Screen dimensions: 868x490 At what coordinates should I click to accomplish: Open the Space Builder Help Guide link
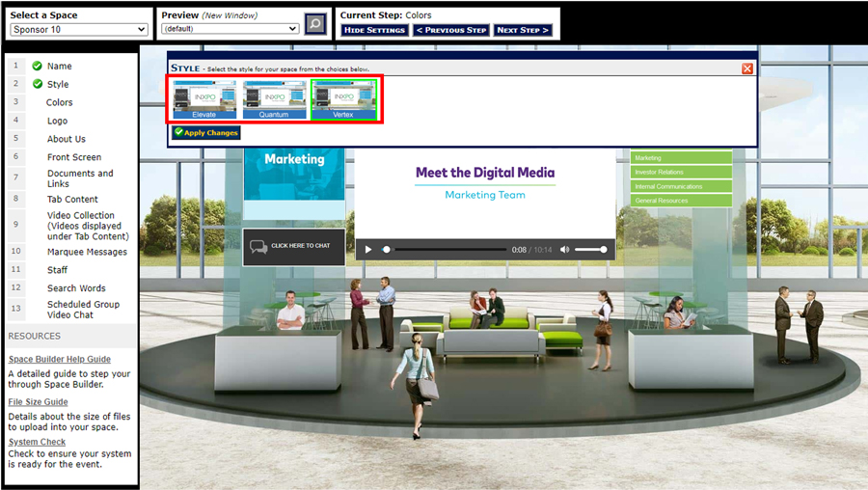tap(60, 360)
